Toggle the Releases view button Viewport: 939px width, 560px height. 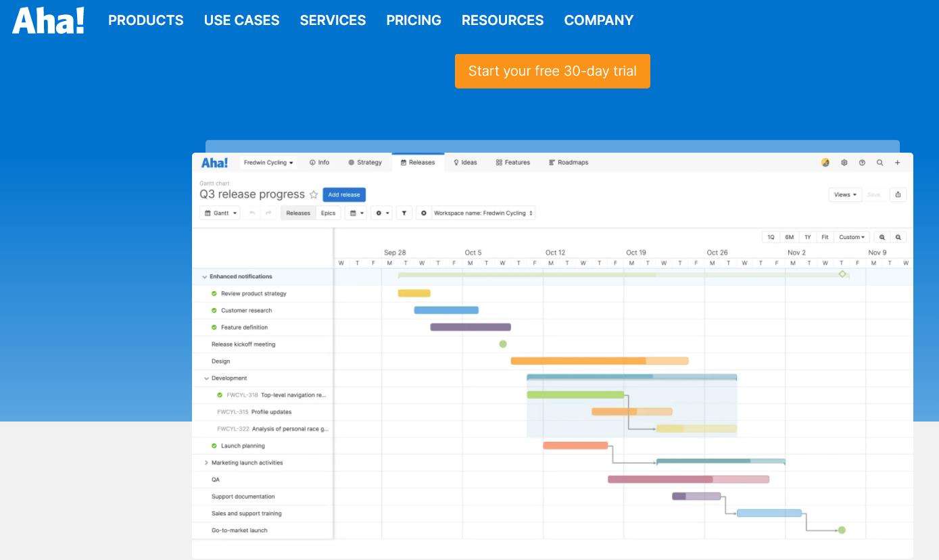[298, 213]
